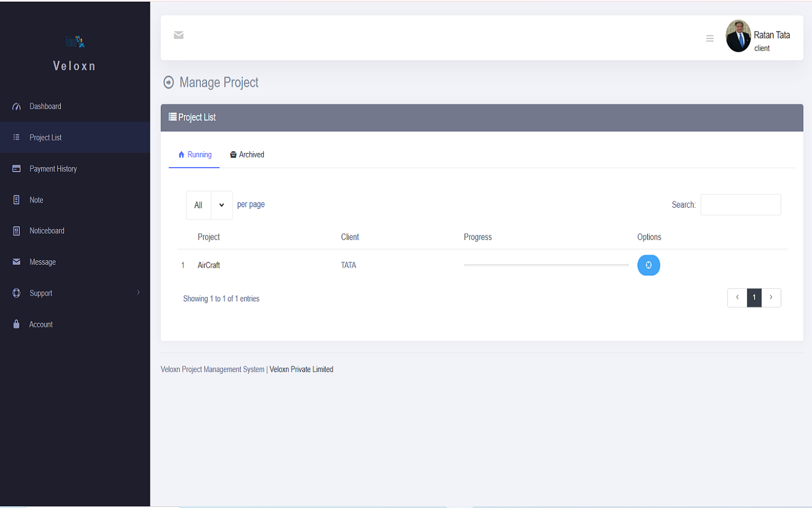Switch to the Archived tab

tap(247, 154)
